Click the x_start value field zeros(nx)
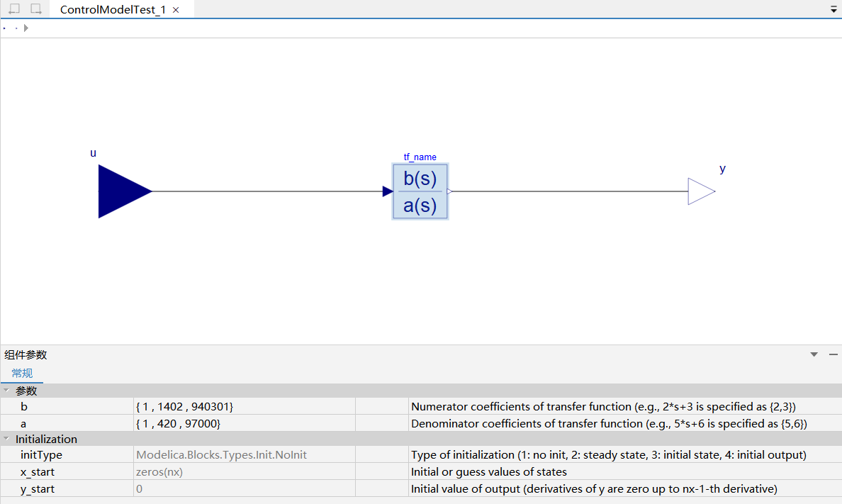The image size is (842, 504). click(243, 472)
